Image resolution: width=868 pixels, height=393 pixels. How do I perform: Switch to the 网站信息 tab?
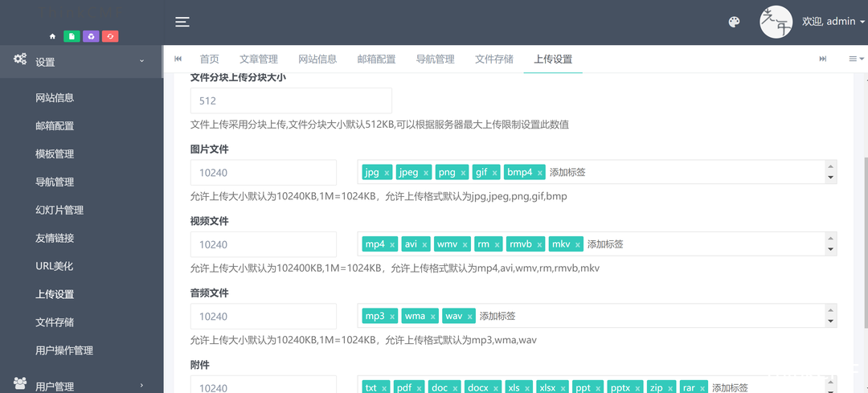point(317,59)
